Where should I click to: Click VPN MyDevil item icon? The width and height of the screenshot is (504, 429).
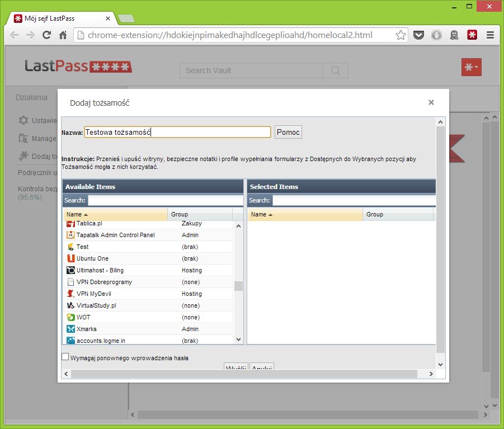pyautogui.click(x=70, y=294)
